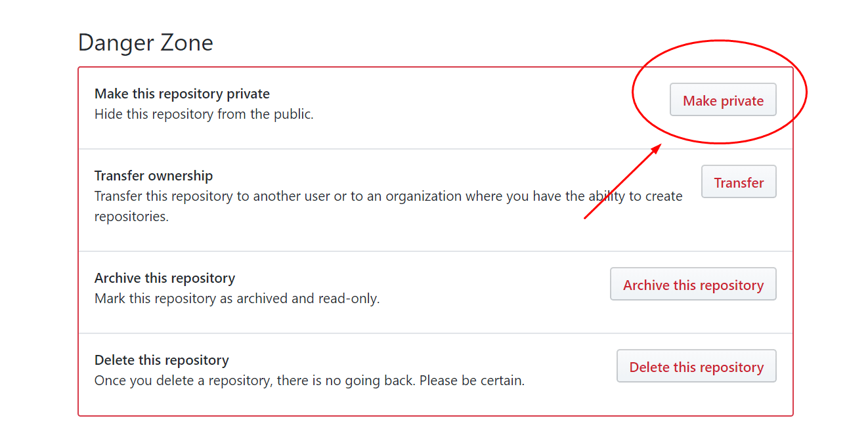Click the word 'repositories.' ending the transfer description
868x435 pixels.
(x=131, y=217)
